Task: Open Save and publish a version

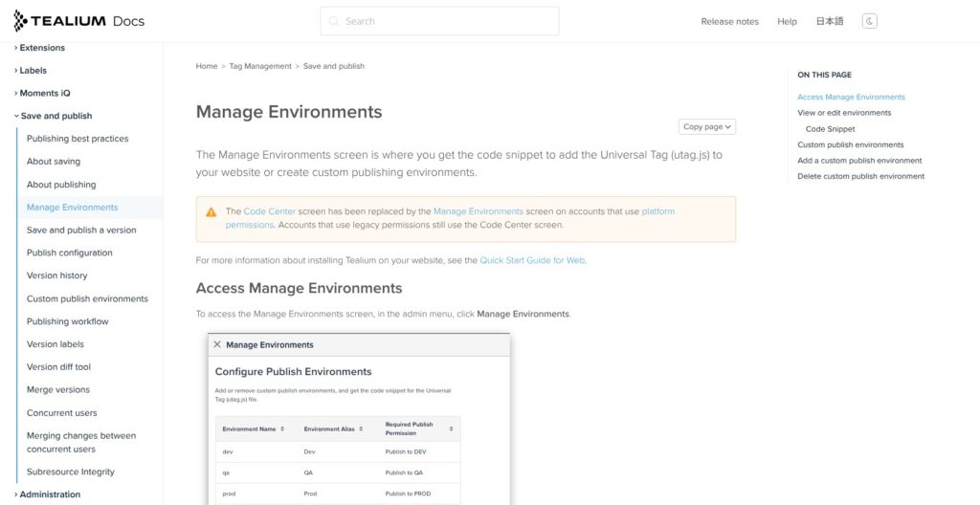Action: (x=81, y=230)
